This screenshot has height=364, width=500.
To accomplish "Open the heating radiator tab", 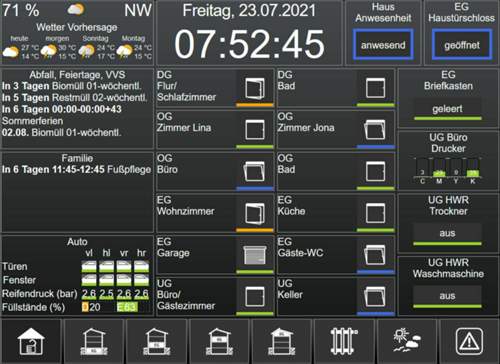I will tap(344, 341).
